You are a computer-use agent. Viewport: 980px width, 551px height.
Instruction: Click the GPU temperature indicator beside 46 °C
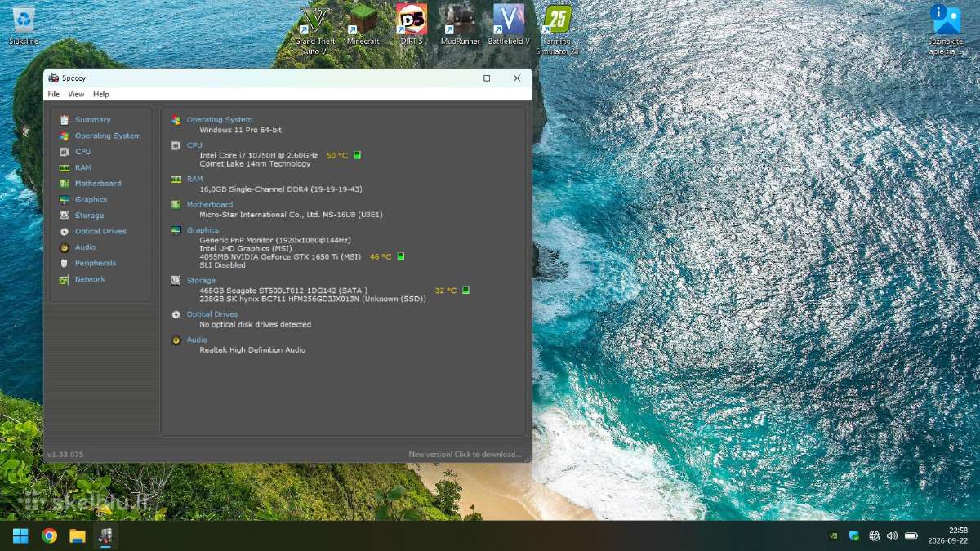pyautogui.click(x=401, y=256)
